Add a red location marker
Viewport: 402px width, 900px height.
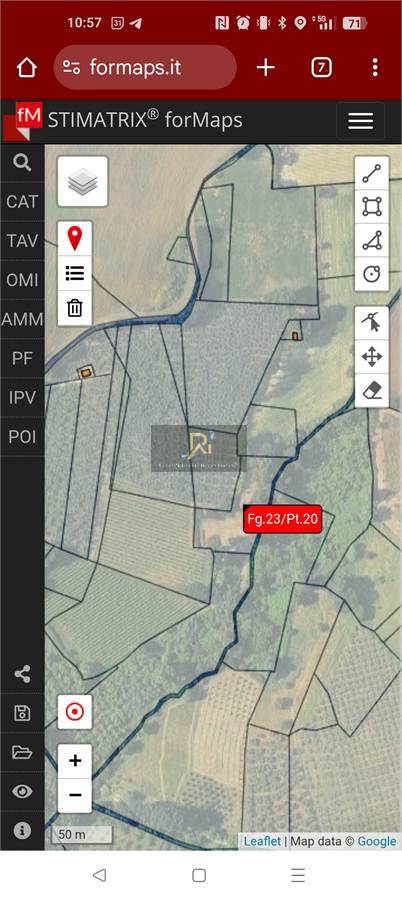tap(75, 238)
